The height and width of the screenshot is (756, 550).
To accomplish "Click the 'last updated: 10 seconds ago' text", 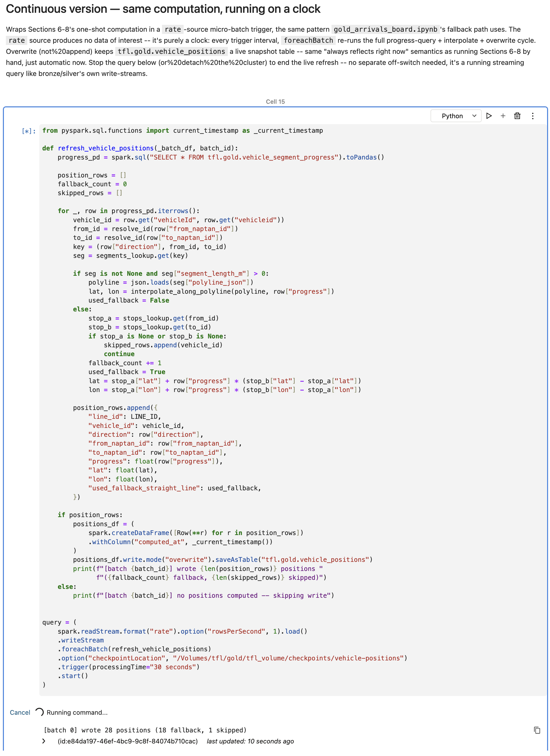I will pyautogui.click(x=250, y=741).
